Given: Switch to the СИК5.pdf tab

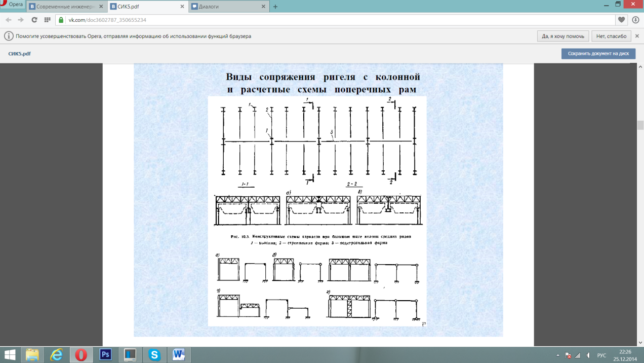Looking at the screenshot, I should pos(147,7).
